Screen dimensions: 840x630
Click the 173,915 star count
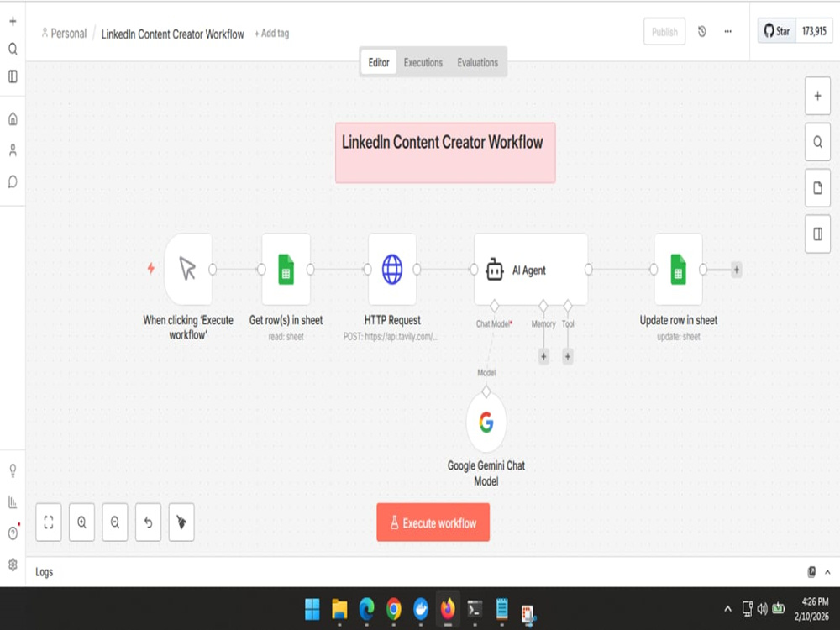[x=814, y=32]
